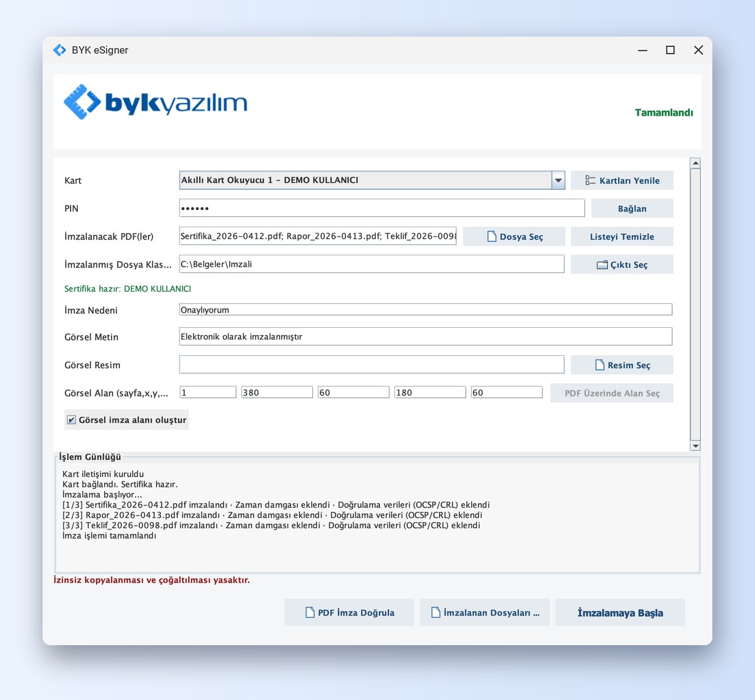Maximize the BYK eSigner window

coord(670,50)
